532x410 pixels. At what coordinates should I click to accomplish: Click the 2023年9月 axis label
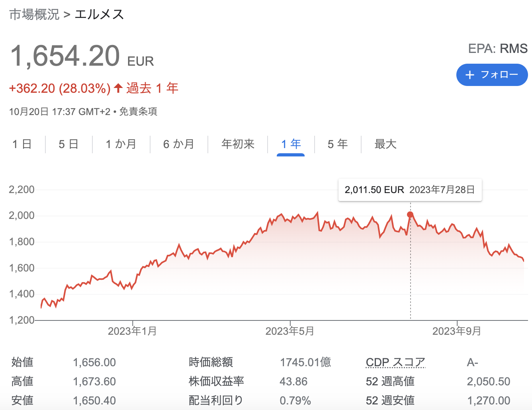coord(457,331)
